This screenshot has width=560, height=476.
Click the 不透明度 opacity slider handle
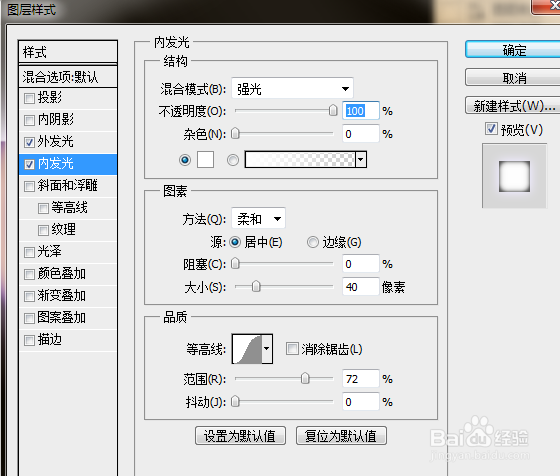coord(333,111)
